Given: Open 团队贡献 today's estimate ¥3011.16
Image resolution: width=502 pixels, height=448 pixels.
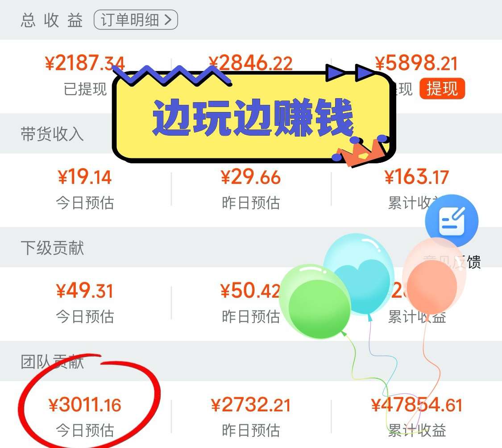Looking at the screenshot, I should pos(85,404).
